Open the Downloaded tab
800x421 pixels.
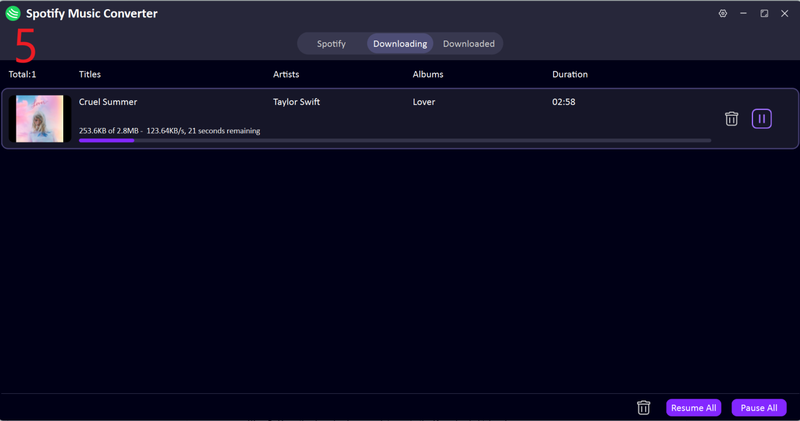tap(468, 44)
